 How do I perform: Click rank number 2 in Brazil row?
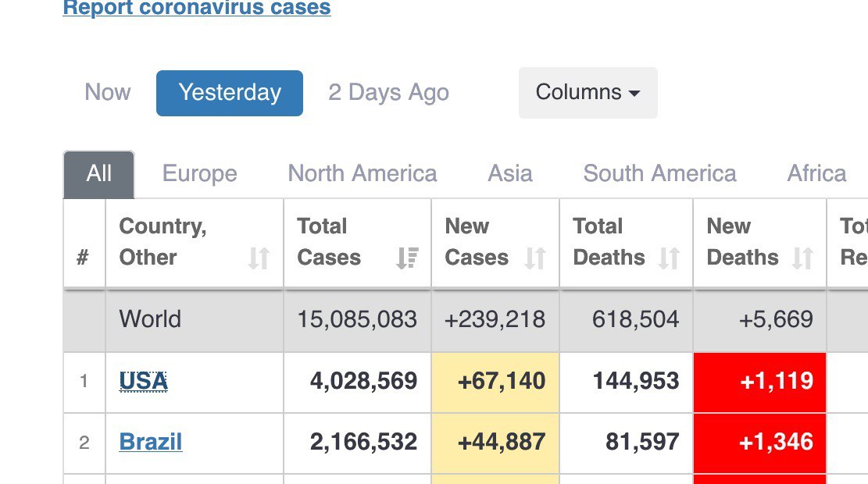(x=84, y=443)
